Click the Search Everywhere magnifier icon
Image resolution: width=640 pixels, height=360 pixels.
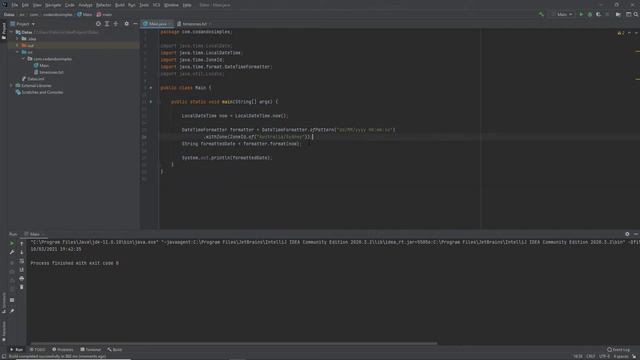click(x=636, y=14)
